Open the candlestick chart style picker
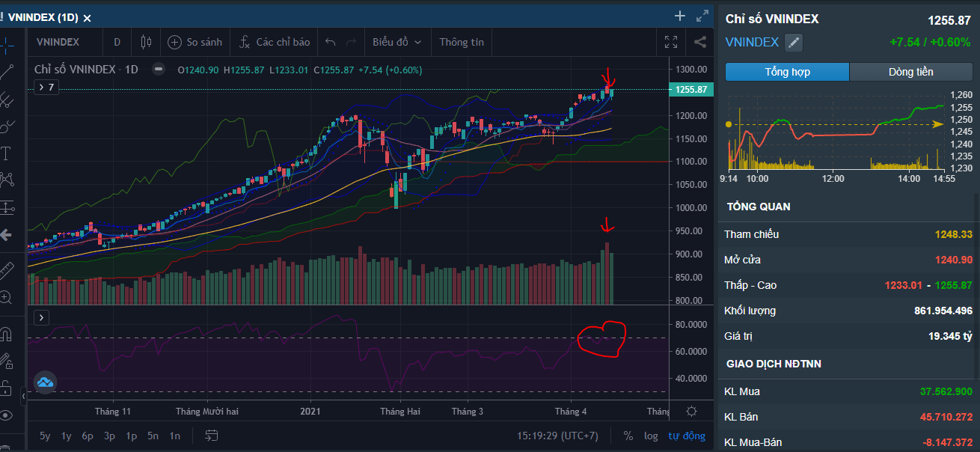The width and height of the screenshot is (980, 452). (x=146, y=42)
